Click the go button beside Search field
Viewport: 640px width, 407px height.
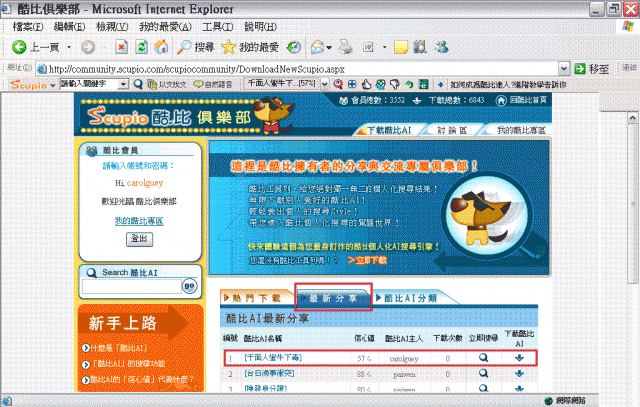[189, 286]
